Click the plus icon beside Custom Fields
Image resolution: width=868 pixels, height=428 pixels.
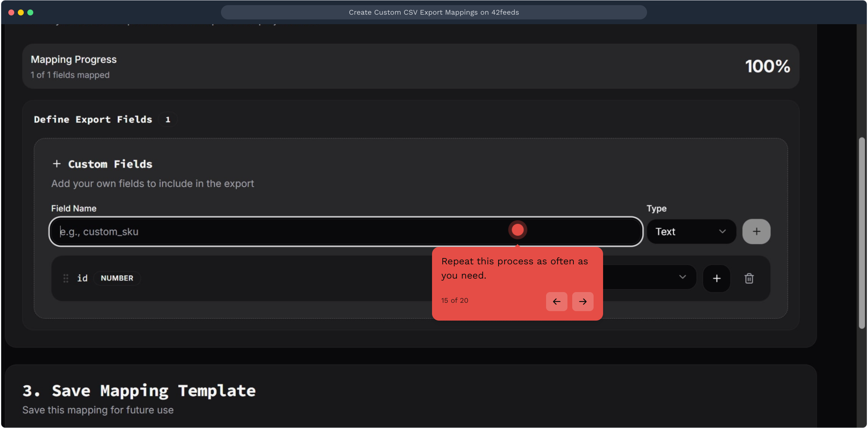pyautogui.click(x=57, y=164)
